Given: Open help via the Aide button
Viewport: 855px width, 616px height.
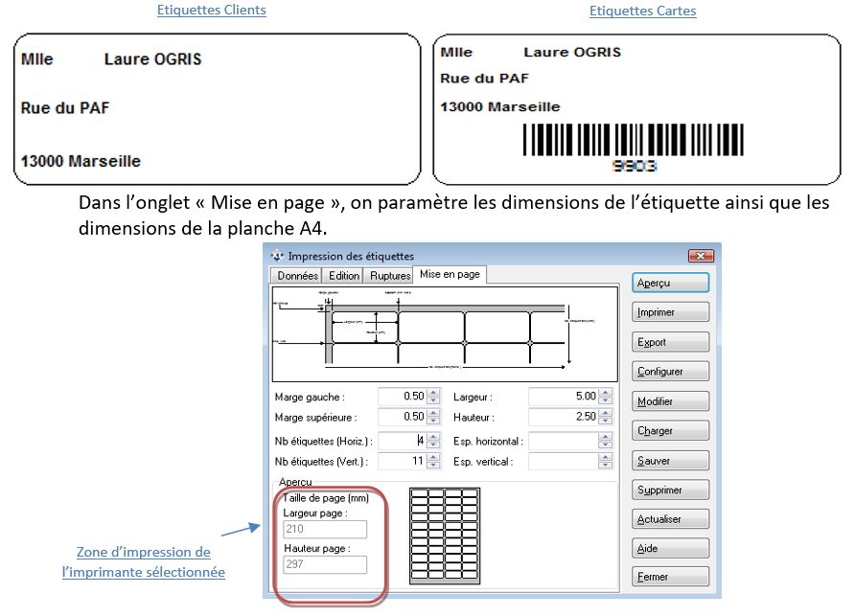Looking at the screenshot, I should point(670,547).
